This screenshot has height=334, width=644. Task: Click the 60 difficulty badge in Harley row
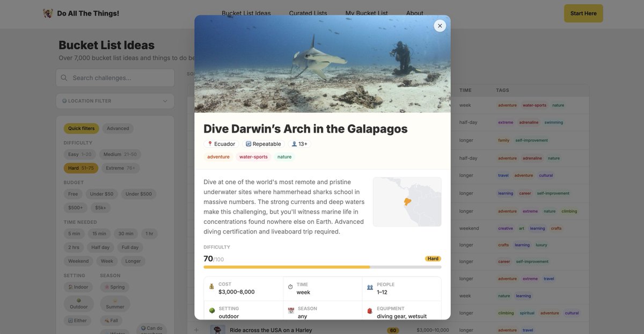[393, 330]
